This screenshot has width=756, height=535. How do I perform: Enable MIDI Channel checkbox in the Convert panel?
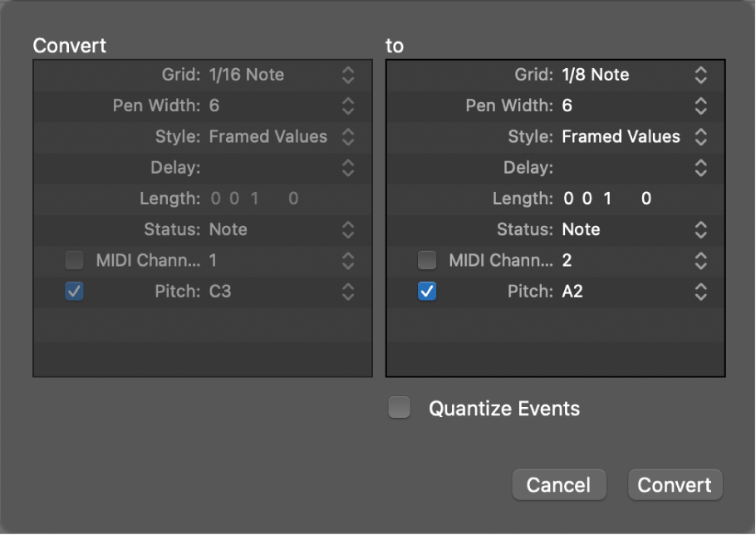point(74,260)
